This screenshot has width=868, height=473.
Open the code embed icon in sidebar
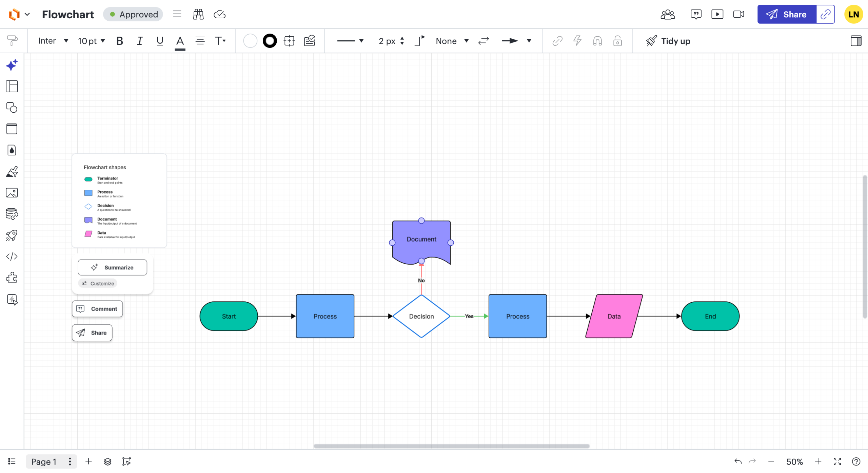click(12, 257)
